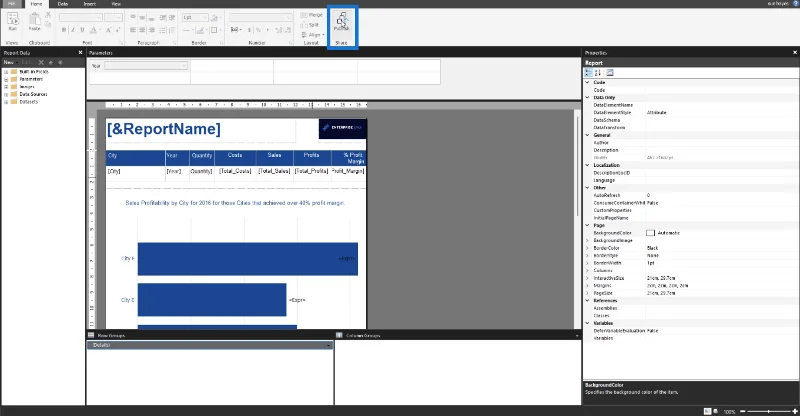This screenshot has height=416, width=800.
Task: Click the middle vertical align icon
Action: pos(142,17)
